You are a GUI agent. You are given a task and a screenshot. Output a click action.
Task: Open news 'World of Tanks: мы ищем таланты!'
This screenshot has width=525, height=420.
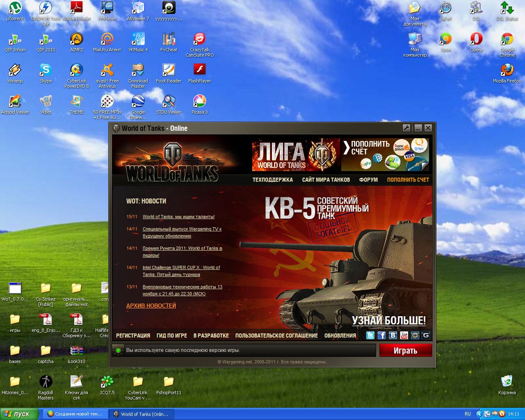178,217
